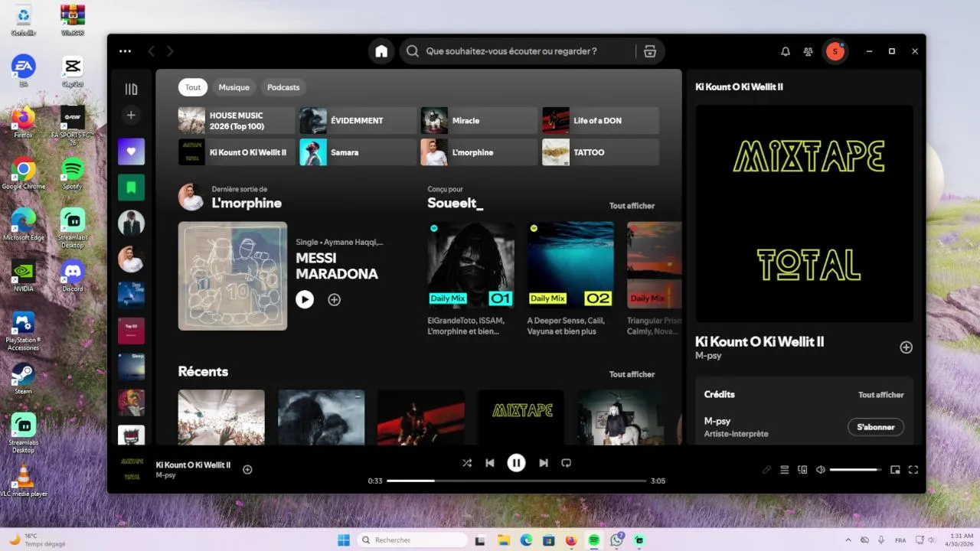The width and height of the screenshot is (980, 551).
Task: Open Steam desktop shortcut
Action: click(23, 378)
